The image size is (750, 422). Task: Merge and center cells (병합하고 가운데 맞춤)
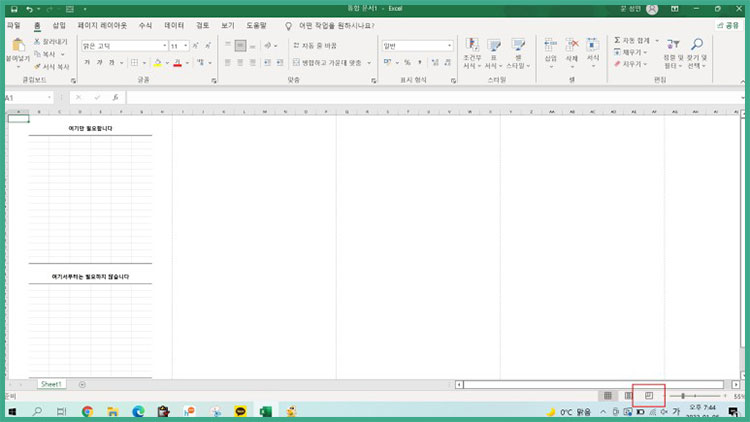point(328,63)
